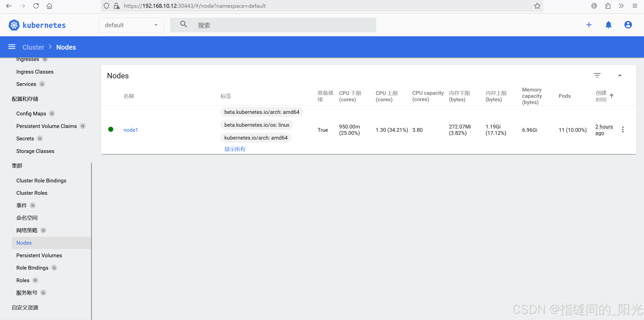Open the node1 link
The height and width of the screenshot is (320, 644).
[131, 130]
